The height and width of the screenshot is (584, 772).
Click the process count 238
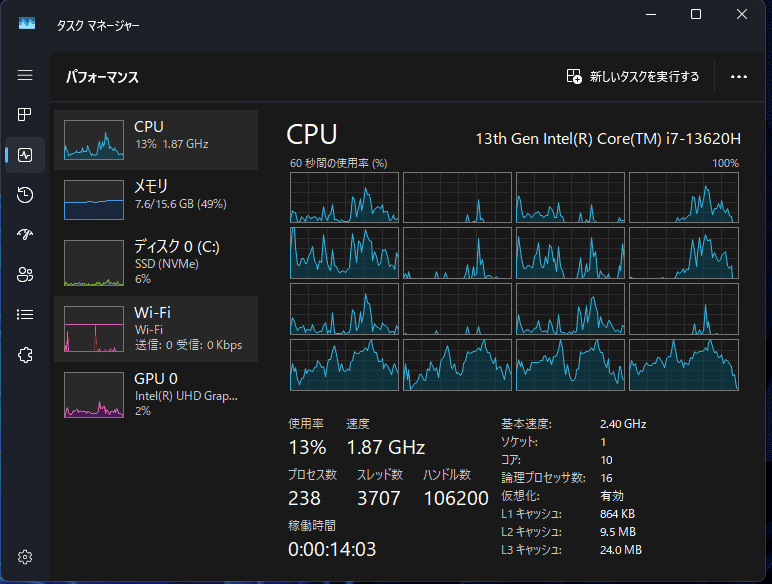coord(304,498)
